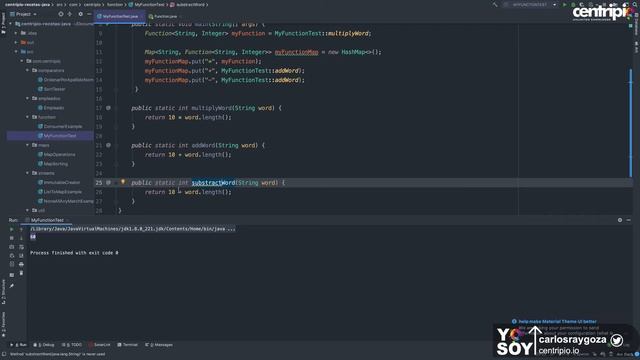Viewport: 640px width, 360px height.
Task: Click gutter icon next to addWord line 21
Action: click(x=108, y=145)
